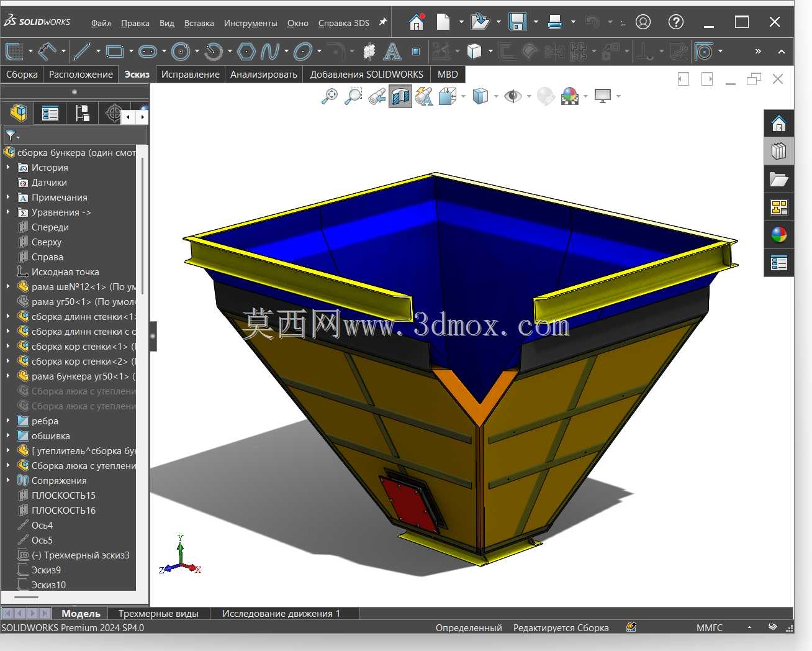Open the Вставка menu
This screenshot has height=651, width=812.
point(199,23)
